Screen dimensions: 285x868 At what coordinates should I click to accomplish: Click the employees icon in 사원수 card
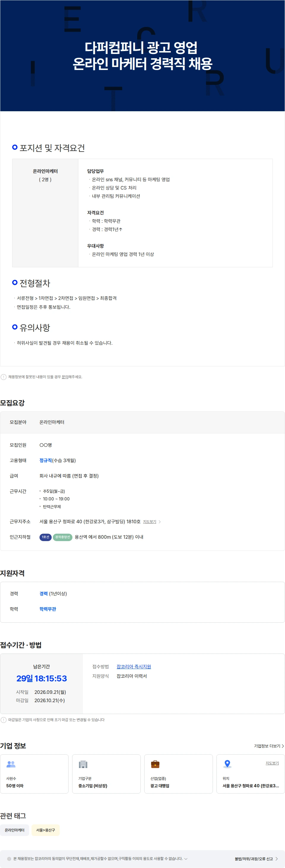[11, 764]
